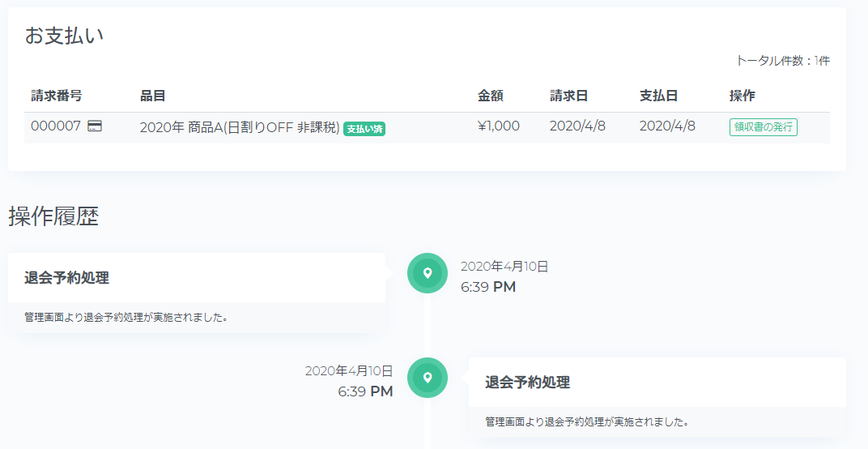Click the 請求番号 column header
868x449 pixels.
[x=57, y=96]
